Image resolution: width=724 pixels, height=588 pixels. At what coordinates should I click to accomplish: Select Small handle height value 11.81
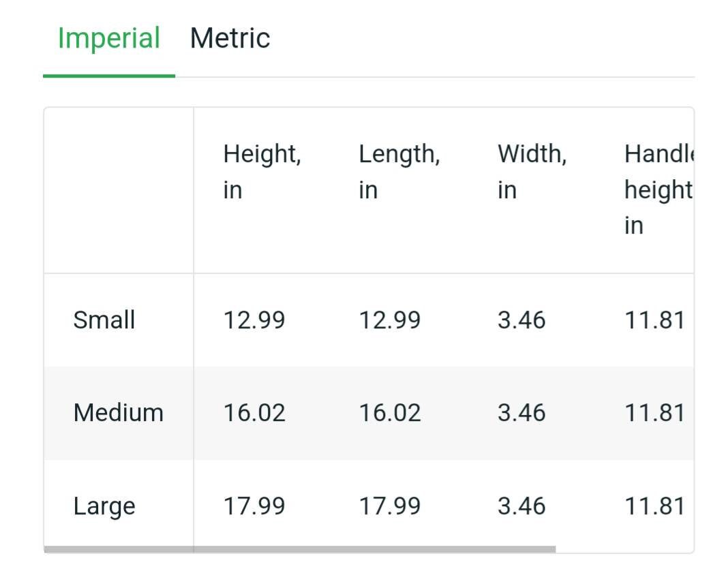[654, 320]
